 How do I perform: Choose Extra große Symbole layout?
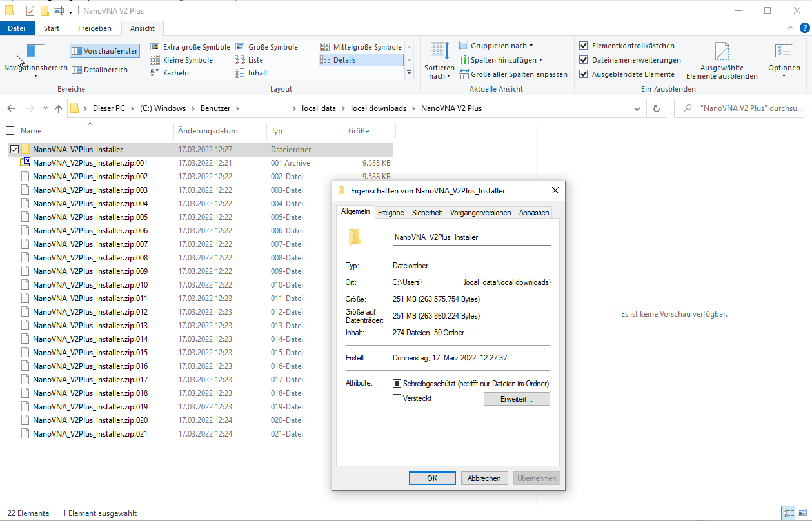[x=190, y=47]
